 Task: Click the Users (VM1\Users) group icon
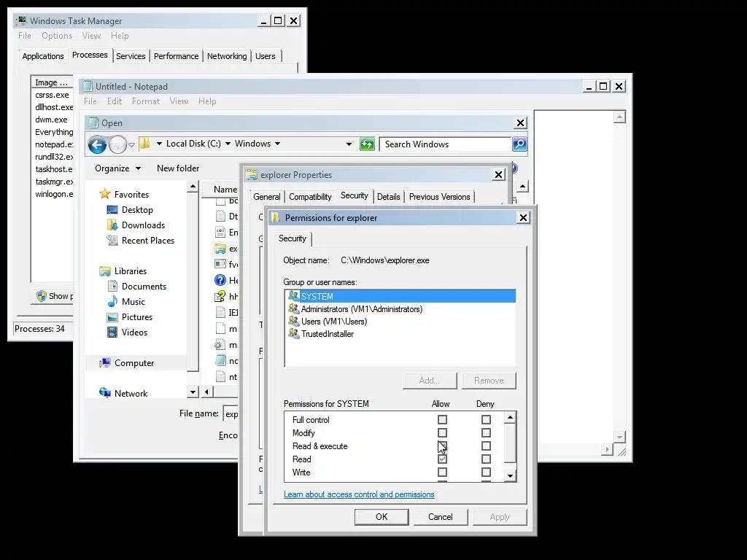coord(293,322)
